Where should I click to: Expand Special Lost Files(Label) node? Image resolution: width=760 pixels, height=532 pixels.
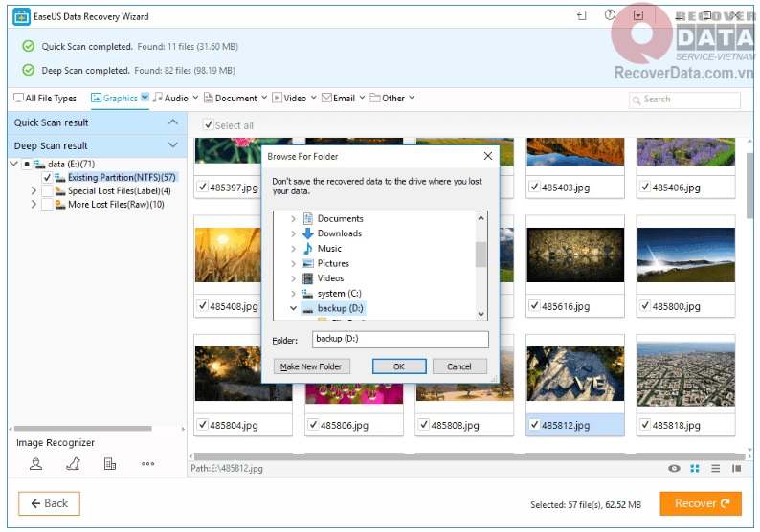point(34,191)
